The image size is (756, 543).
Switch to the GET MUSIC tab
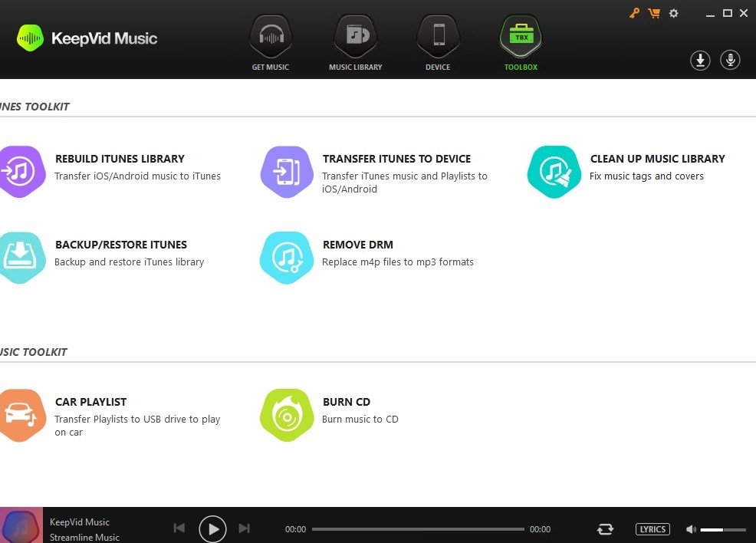(x=271, y=67)
